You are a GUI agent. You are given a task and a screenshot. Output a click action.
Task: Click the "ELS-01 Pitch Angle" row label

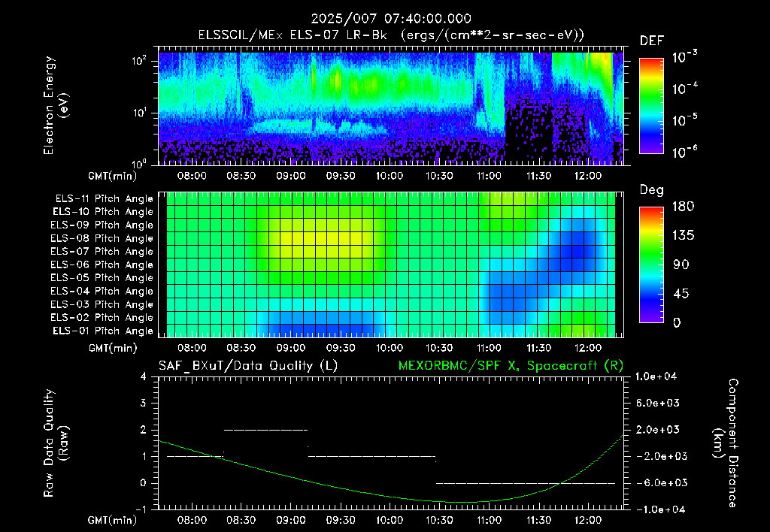[103, 331]
